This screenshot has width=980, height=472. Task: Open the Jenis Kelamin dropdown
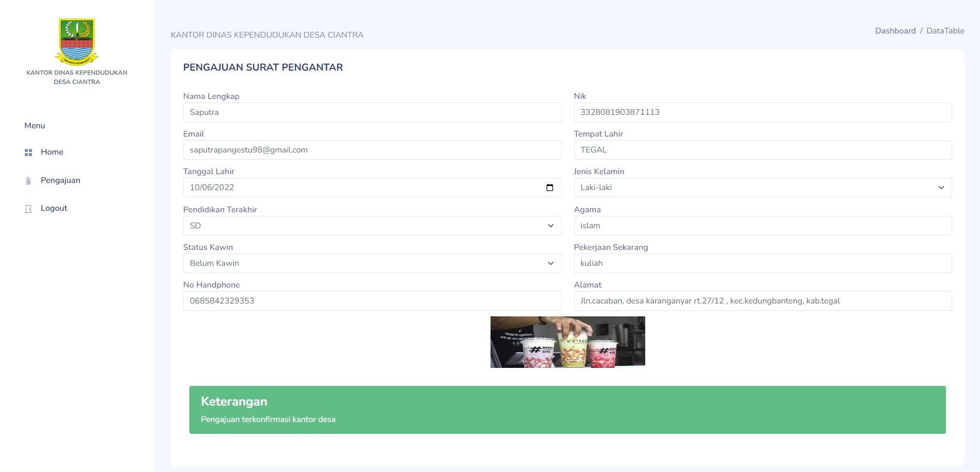click(762, 188)
